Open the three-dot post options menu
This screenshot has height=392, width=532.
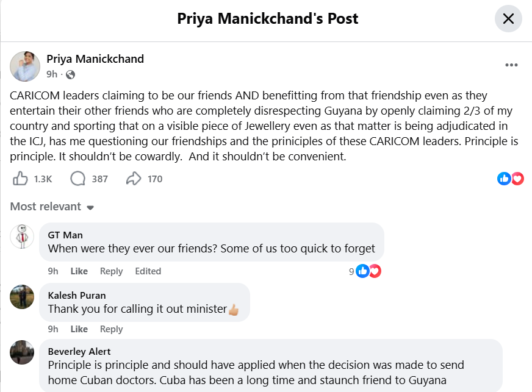coord(511,65)
